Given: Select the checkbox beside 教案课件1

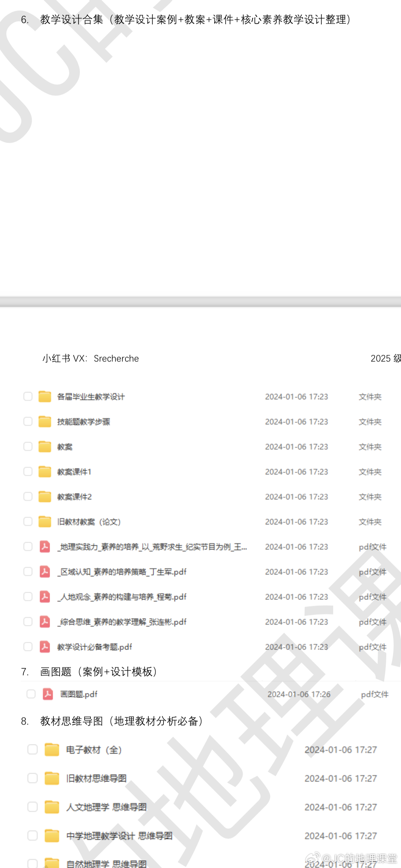Looking at the screenshot, I should 28,471.
